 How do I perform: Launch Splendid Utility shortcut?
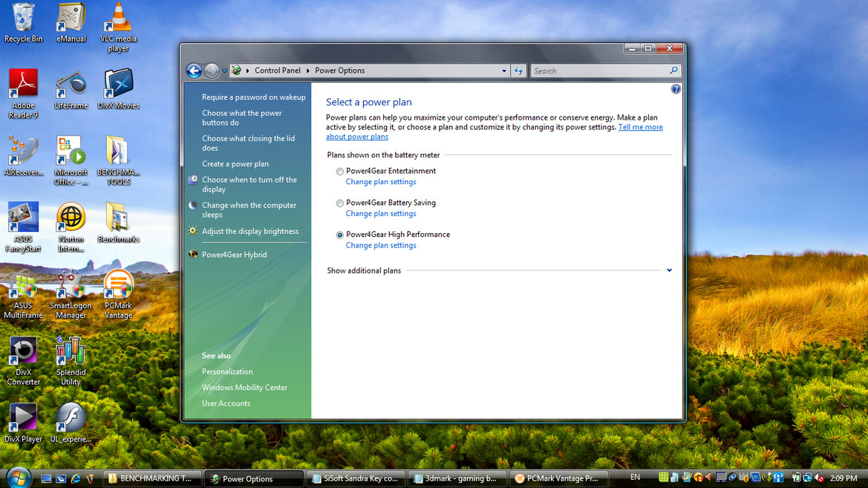71,361
